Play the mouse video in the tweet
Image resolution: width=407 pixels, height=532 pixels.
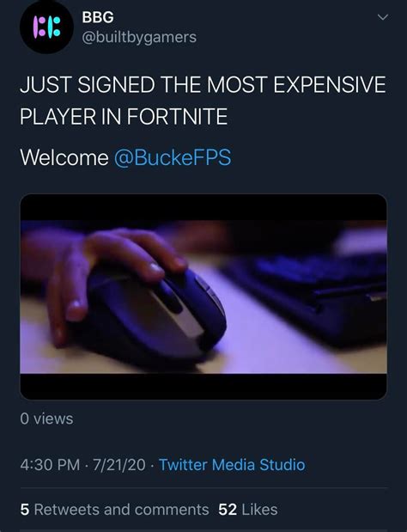coord(203,297)
